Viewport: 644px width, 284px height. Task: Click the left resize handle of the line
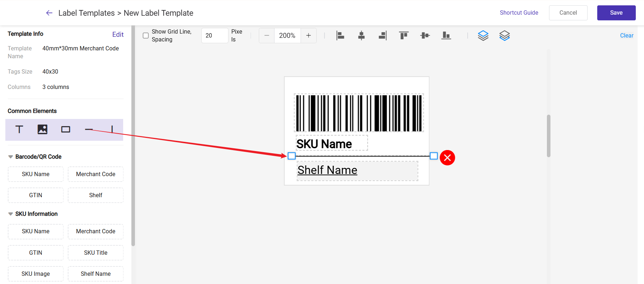click(292, 156)
